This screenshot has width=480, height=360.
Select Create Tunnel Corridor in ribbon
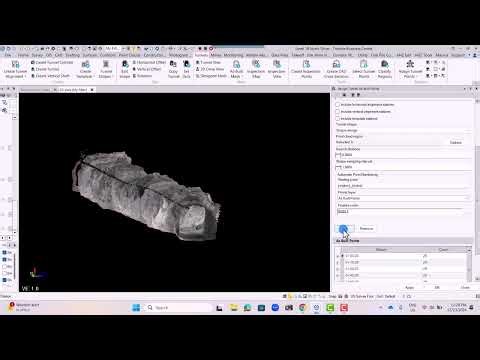coord(52,62)
